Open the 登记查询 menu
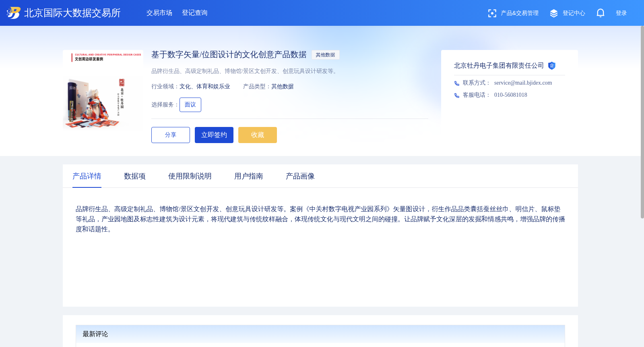 195,13
